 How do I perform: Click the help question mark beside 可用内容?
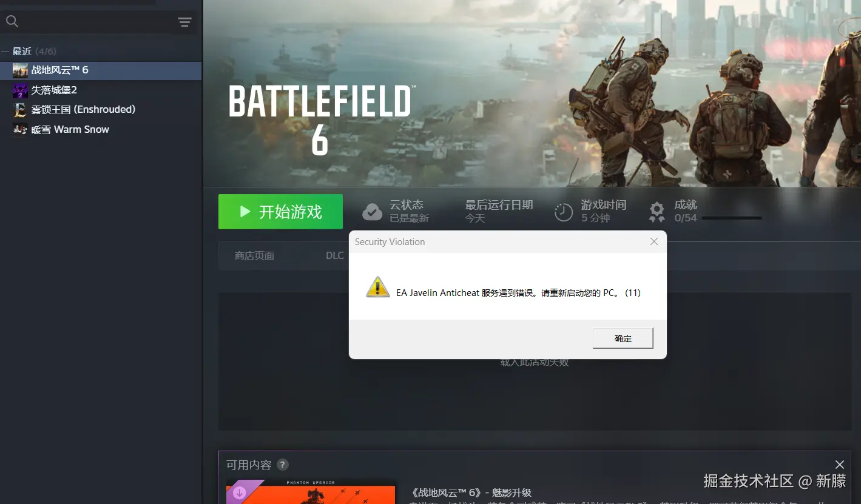point(282,465)
